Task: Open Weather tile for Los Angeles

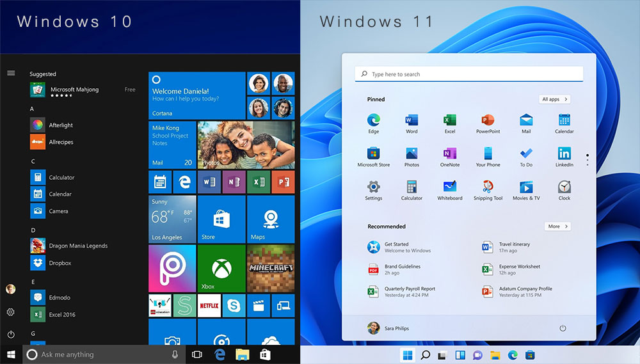Action: tap(172, 219)
